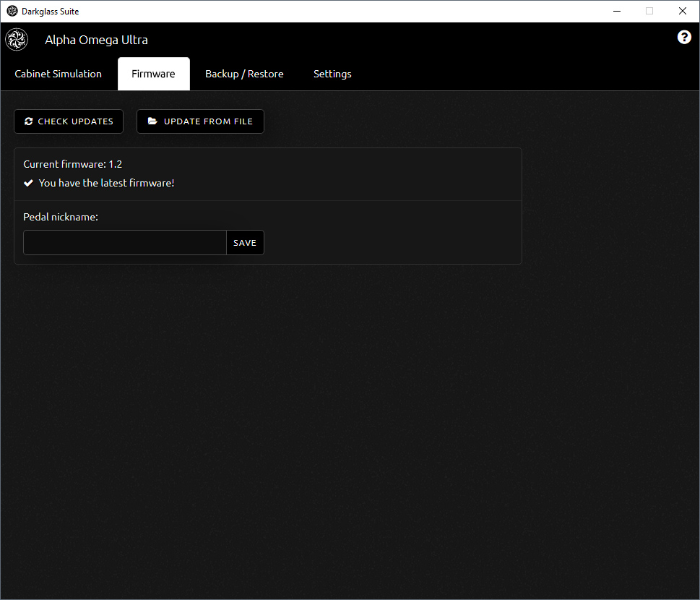Open the Backup / Restore tab
This screenshot has width=700, height=600.
(x=244, y=74)
